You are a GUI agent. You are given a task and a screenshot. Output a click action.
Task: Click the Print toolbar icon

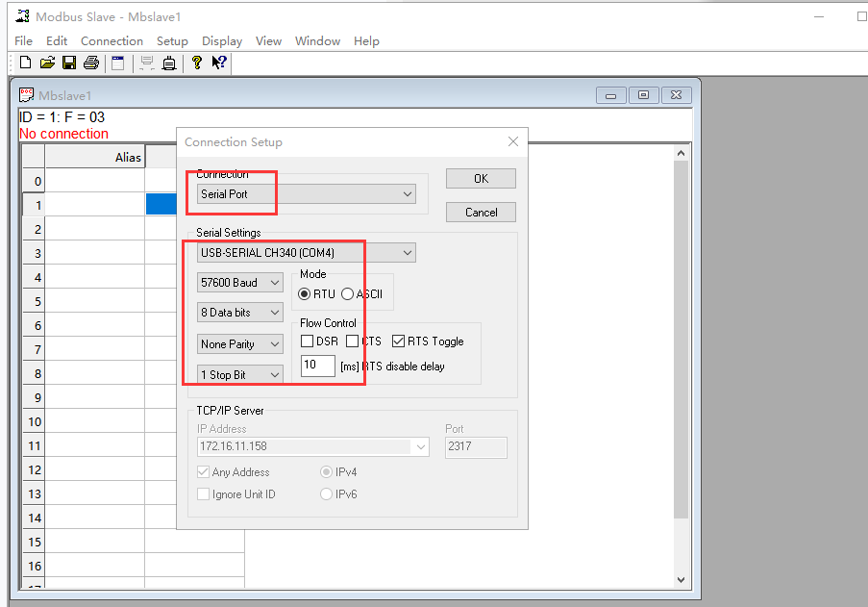[91, 63]
